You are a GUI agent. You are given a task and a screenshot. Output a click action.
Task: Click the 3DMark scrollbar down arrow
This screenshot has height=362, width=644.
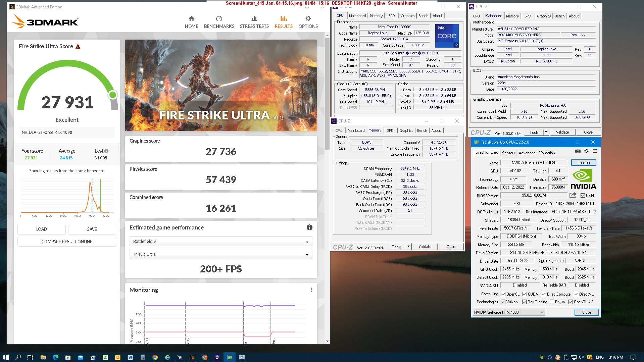click(328, 341)
